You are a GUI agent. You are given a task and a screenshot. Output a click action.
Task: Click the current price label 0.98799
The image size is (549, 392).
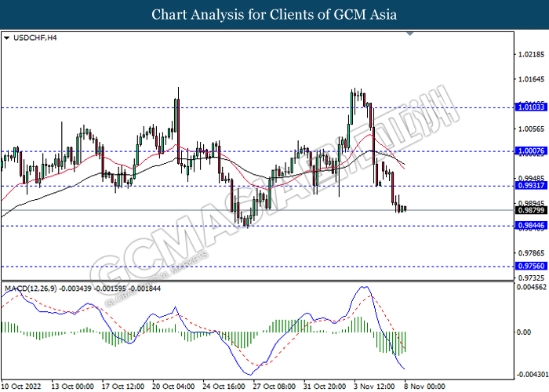531,210
